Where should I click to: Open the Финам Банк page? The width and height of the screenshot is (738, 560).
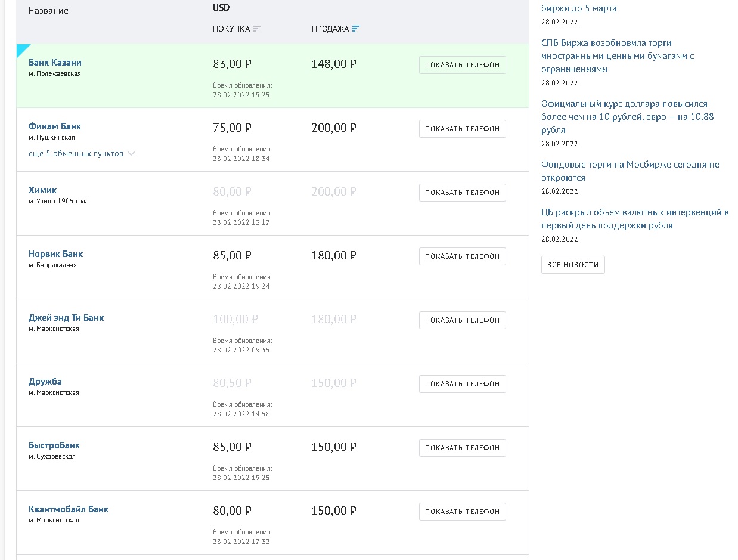point(55,126)
